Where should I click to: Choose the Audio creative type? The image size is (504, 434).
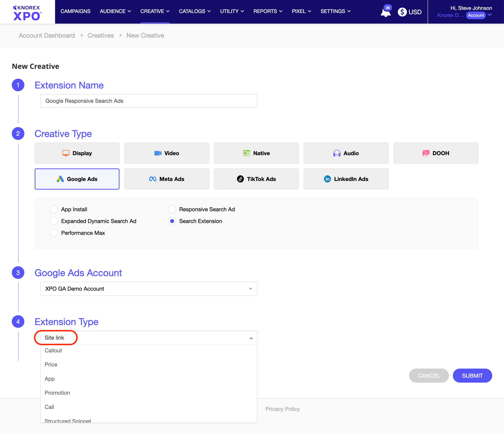coord(346,153)
